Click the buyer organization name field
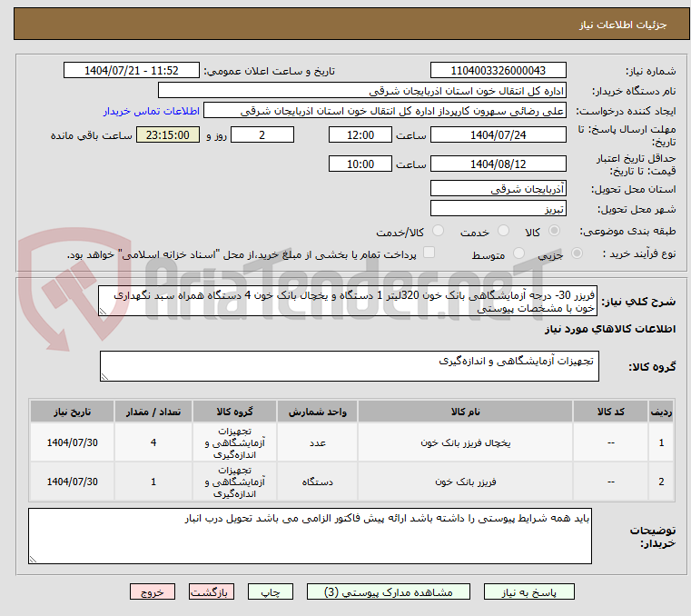Screen dimensions: 691x616 tap(361, 91)
